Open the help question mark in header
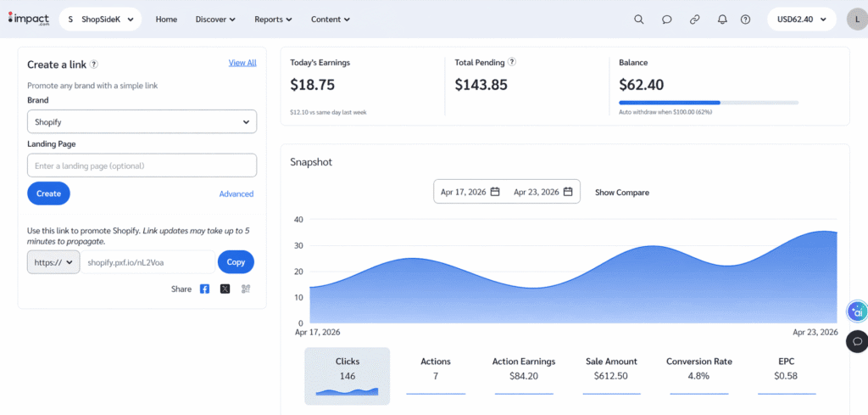 (746, 20)
